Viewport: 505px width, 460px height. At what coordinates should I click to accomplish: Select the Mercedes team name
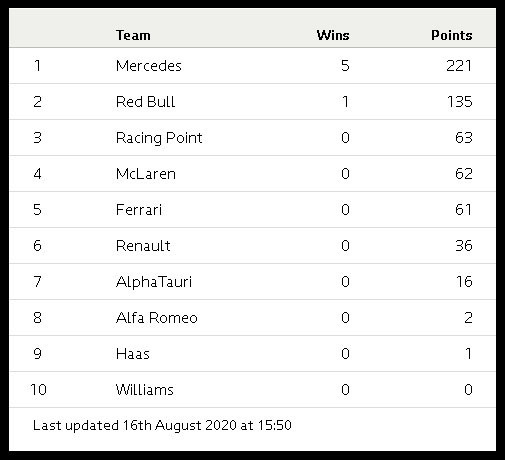[x=149, y=66]
